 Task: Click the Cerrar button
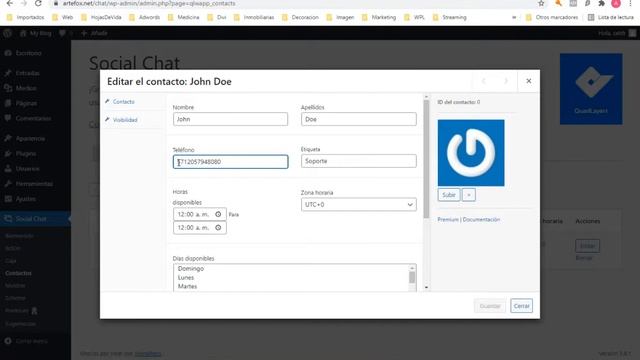521,306
